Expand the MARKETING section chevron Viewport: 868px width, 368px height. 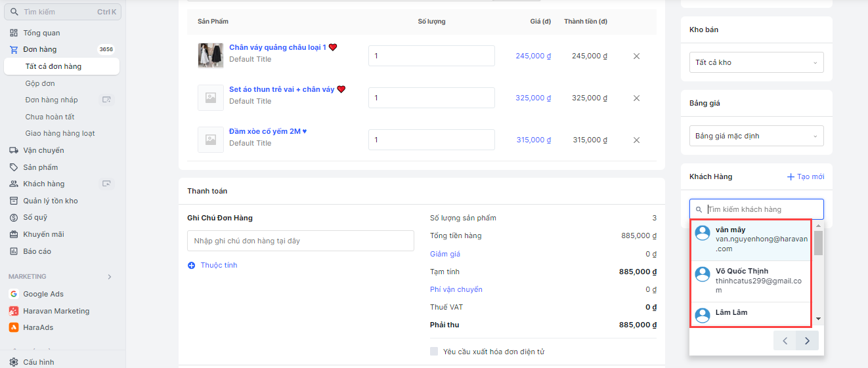point(110,277)
